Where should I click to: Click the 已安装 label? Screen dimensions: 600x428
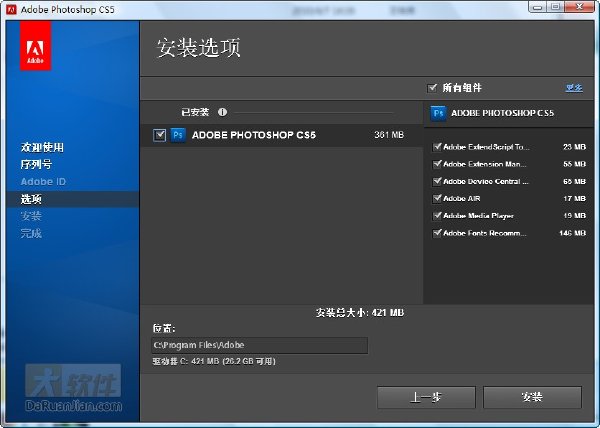[195, 112]
